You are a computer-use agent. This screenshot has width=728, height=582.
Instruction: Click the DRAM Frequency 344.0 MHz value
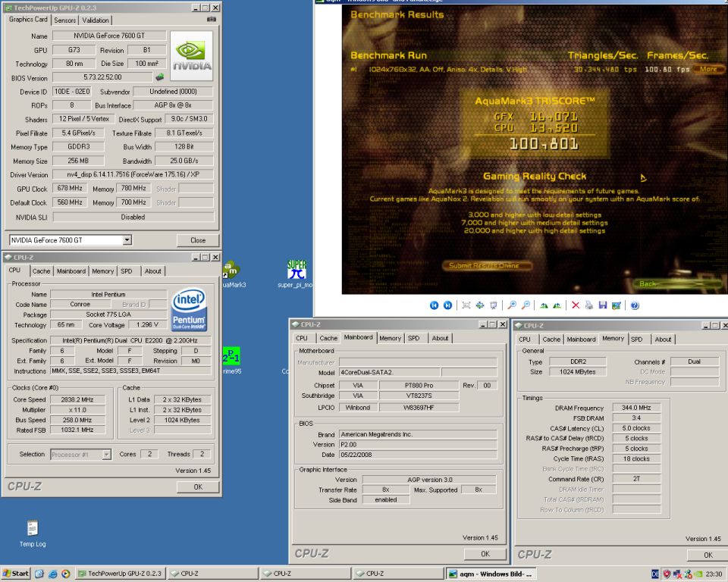coord(636,408)
